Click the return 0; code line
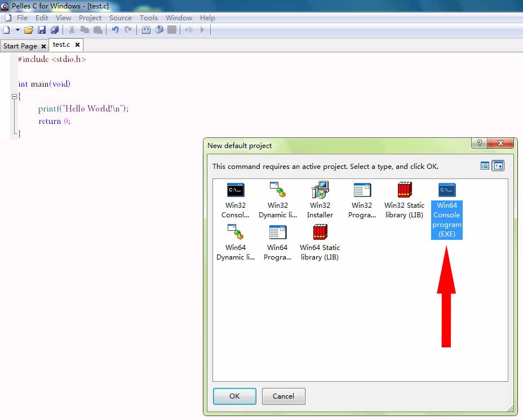Image resolution: width=523 pixels, height=420 pixels. [54, 121]
